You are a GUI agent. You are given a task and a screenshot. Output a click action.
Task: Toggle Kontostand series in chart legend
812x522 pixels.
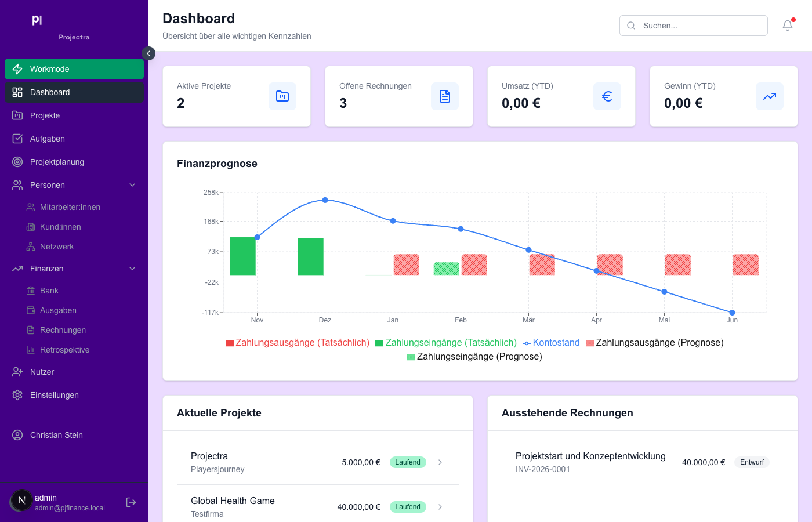[x=551, y=343]
